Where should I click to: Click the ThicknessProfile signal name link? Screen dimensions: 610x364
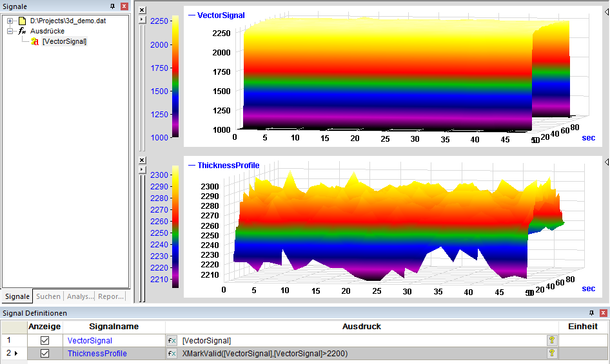coord(97,354)
